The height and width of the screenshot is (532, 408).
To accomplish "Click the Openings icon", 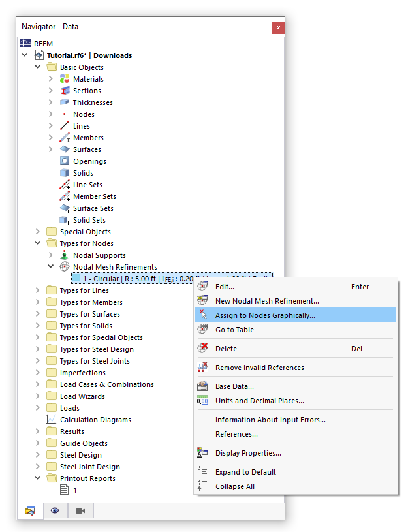I will coord(65,161).
